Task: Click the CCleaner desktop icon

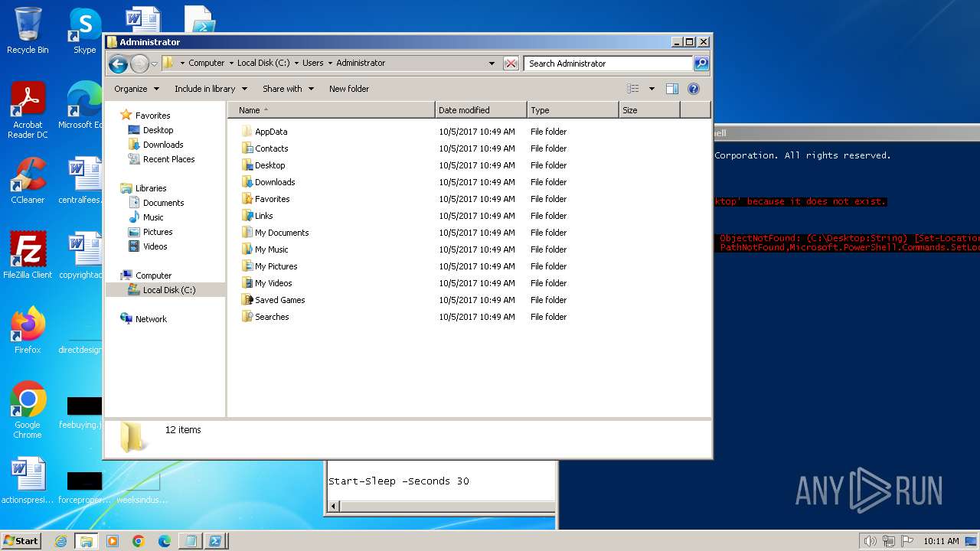Action: tap(28, 180)
